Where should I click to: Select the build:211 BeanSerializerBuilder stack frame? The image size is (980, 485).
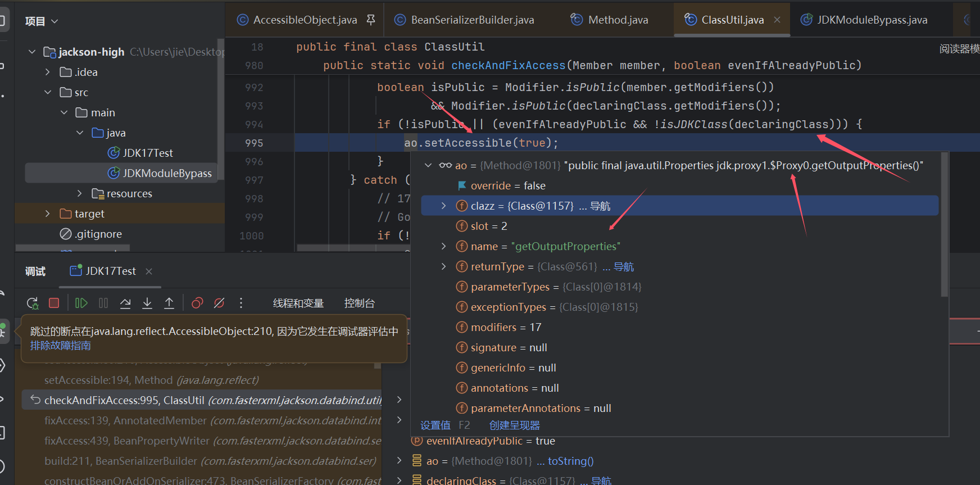[202, 461]
